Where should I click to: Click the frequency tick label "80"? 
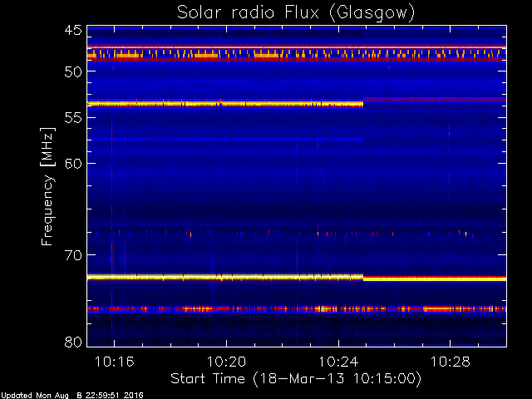pyautogui.click(x=73, y=342)
